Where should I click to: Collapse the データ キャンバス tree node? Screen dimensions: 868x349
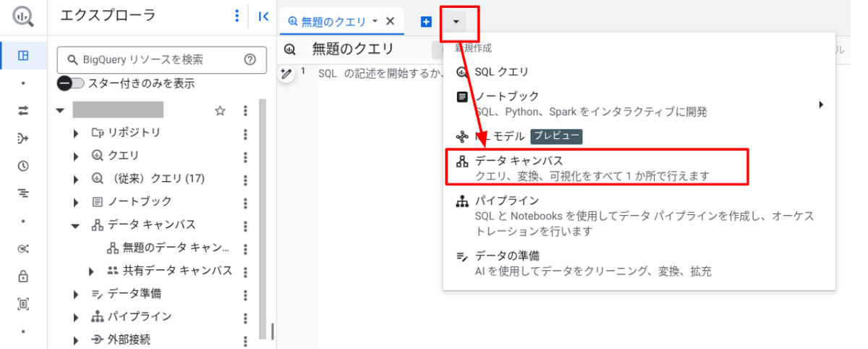77,225
